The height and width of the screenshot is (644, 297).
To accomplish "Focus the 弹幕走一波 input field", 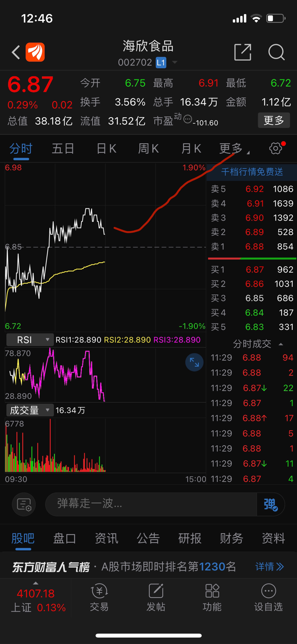I will 151,504.
